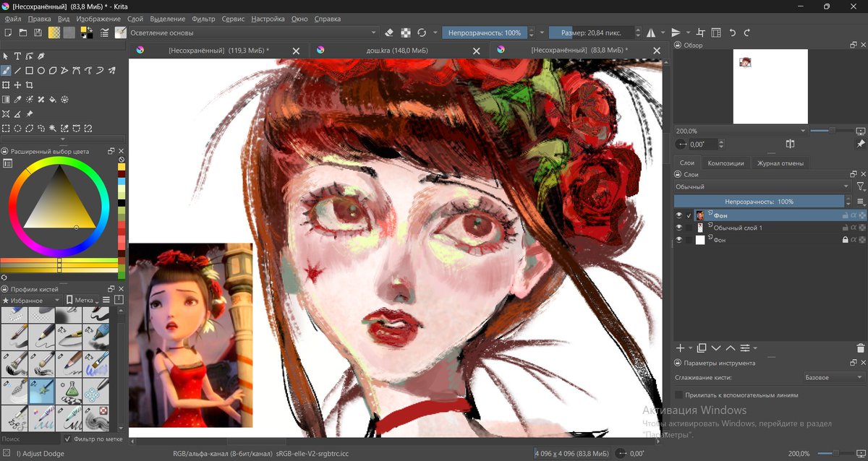Pick the Color Sampler eyedropper tool
Image resolution: width=868 pixels, height=461 pixels.
click(17, 100)
